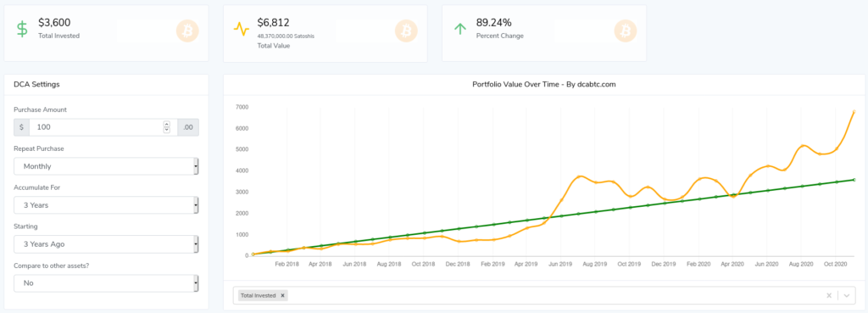Screen dimensions: 868x313
Task: Click the Jun 2019 axis label
Action: pos(561,265)
